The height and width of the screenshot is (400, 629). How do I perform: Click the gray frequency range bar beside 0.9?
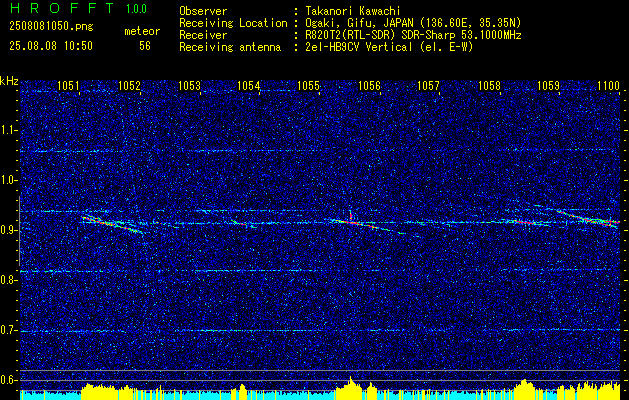(x=19, y=231)
